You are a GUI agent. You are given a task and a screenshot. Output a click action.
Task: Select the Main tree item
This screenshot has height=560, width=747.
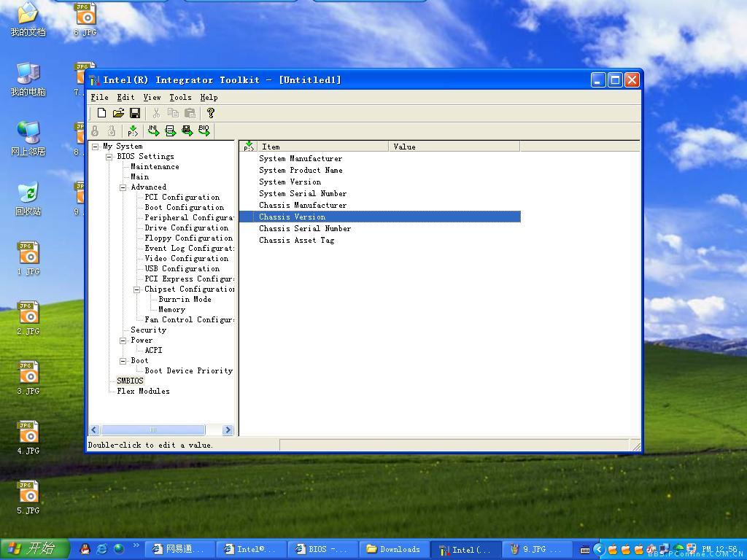(139, 176)
